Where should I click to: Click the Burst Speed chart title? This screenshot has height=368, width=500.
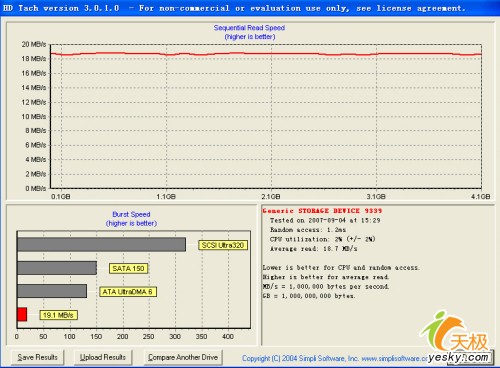click(x=131, y=214)
